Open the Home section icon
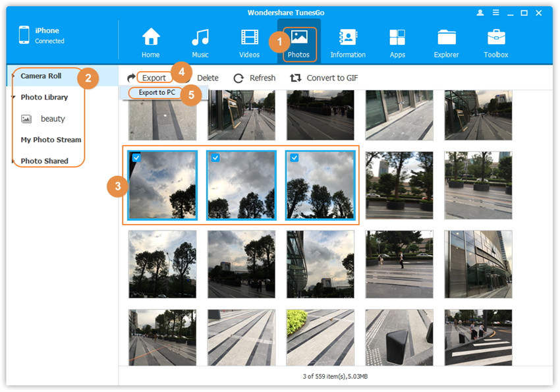 (151, 38)
